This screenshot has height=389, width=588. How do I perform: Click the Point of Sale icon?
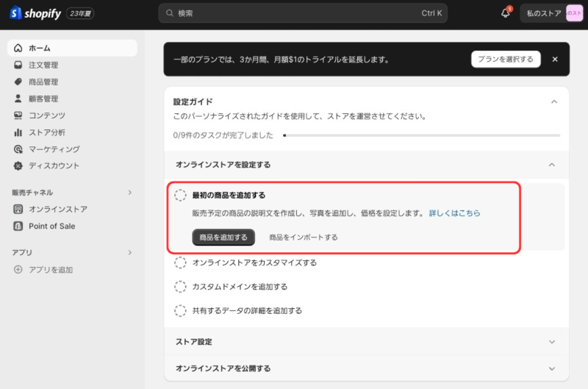18,226
